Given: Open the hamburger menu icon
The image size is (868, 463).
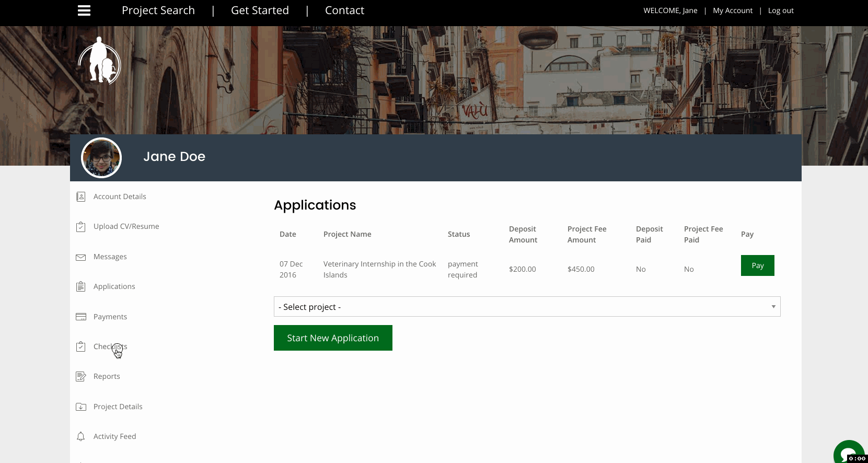Looking at the screenshot, I should [x=84, y=10].
